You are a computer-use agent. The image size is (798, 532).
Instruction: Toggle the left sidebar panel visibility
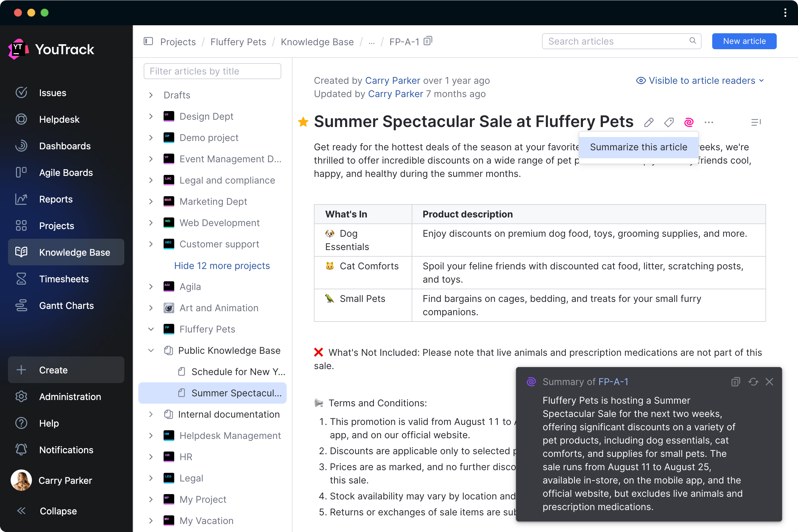[x=148, y=41]
